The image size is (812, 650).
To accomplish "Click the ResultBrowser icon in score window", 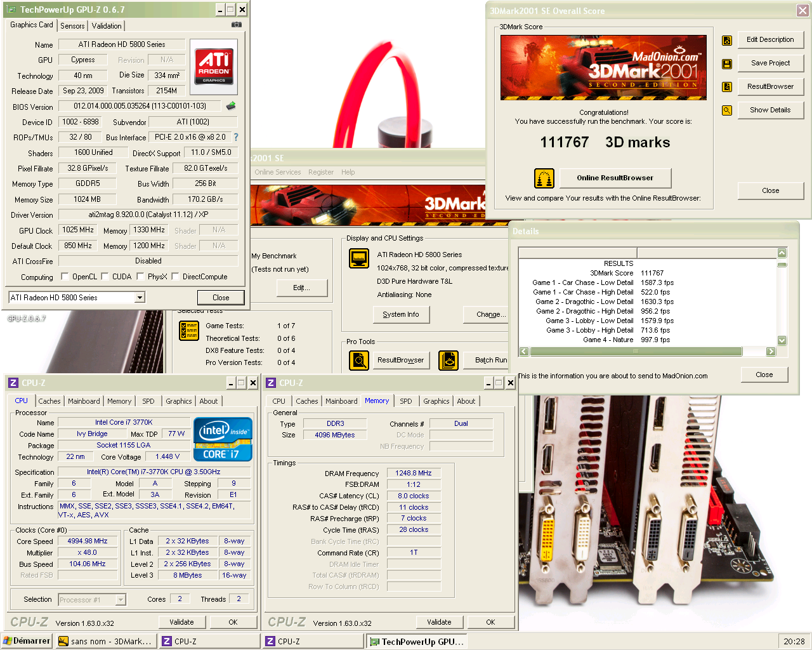I will coord(727,87).
